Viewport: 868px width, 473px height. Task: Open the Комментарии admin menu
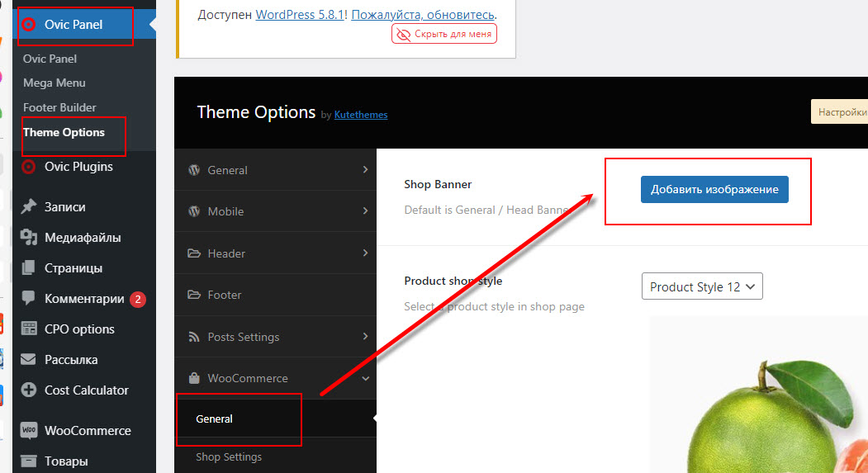84,299
